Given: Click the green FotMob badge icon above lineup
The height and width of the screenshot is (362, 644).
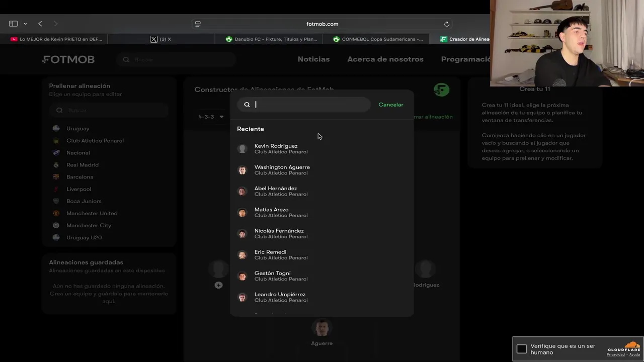Looking at the screenshot, I should point(441,90).
